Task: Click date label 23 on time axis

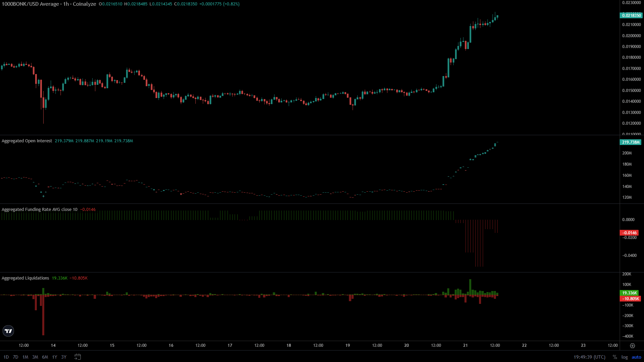Action: pos(583,345)
